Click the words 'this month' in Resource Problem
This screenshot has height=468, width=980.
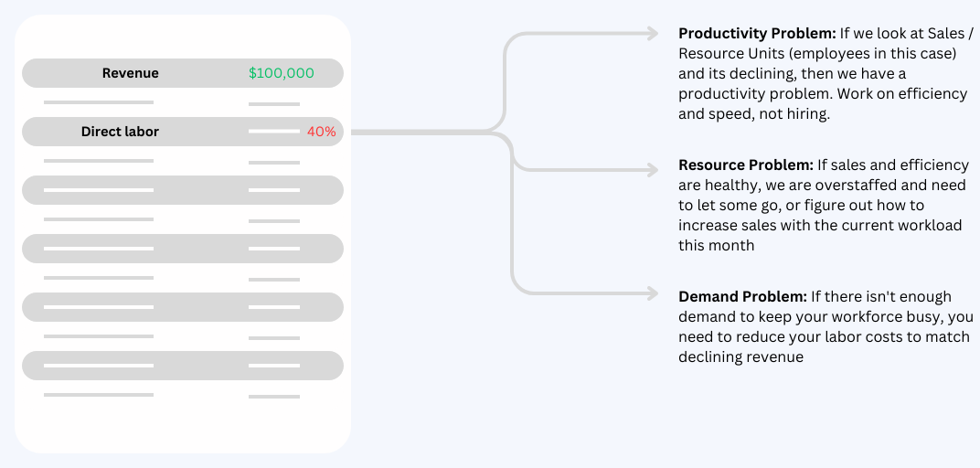click(717, 245)
